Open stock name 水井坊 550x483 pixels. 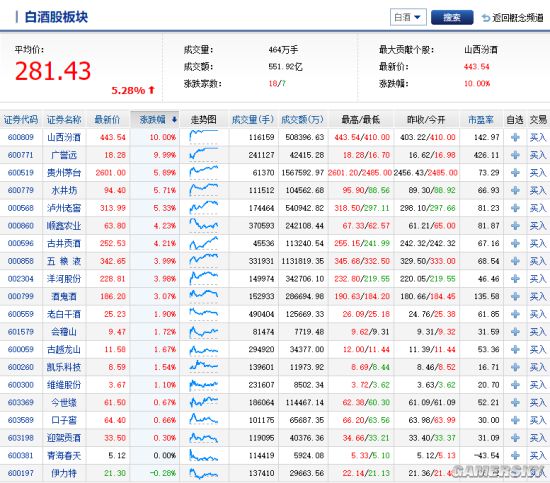(x=64, y=190)
